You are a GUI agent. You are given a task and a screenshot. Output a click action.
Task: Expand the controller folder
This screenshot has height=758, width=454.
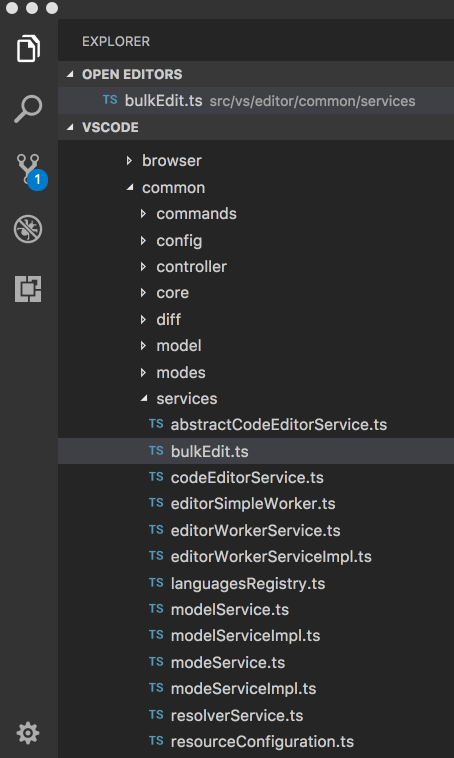tap(143, 266)
